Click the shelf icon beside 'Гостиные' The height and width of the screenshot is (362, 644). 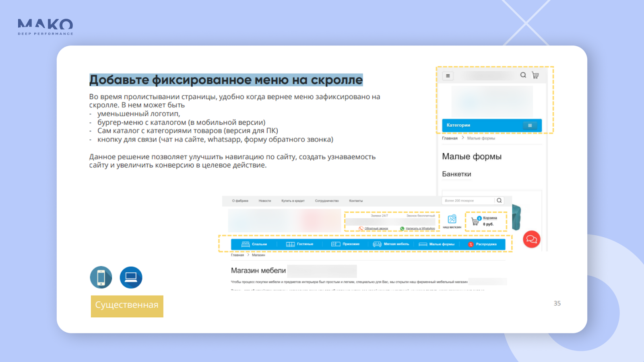pyautogui.click(x=290, y=244)
